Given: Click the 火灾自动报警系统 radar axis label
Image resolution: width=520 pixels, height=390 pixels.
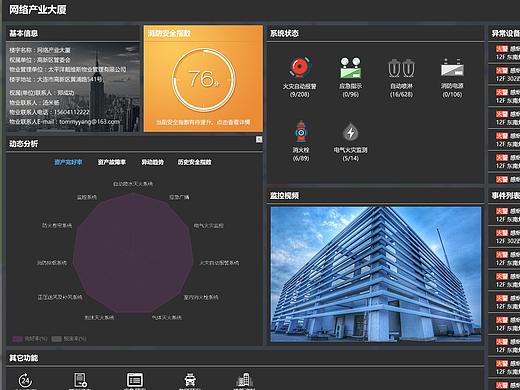Looking at the screenshot, I should point(219,263).
